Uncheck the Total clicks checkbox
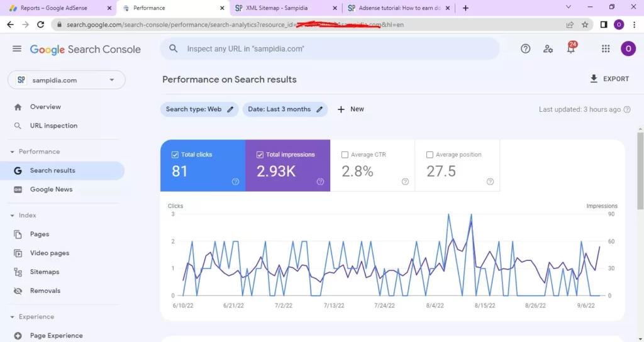Viewport: 644px width, 342px height. 175,155
